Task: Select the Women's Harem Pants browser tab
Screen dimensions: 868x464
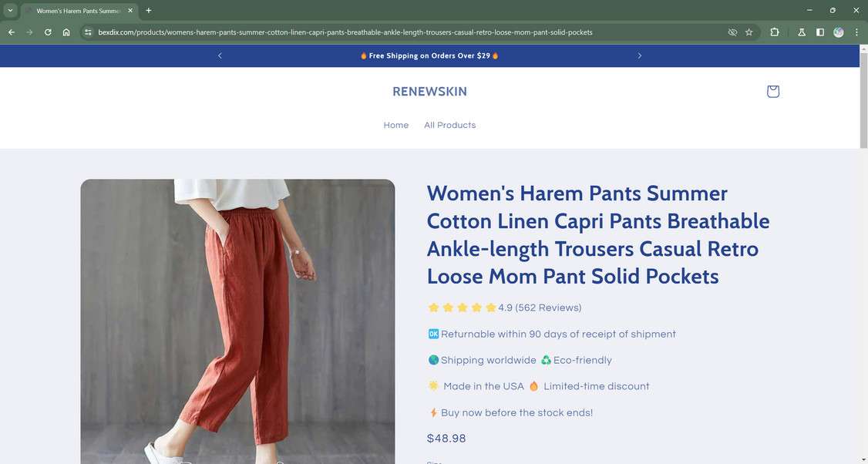Action: (78, 11)
